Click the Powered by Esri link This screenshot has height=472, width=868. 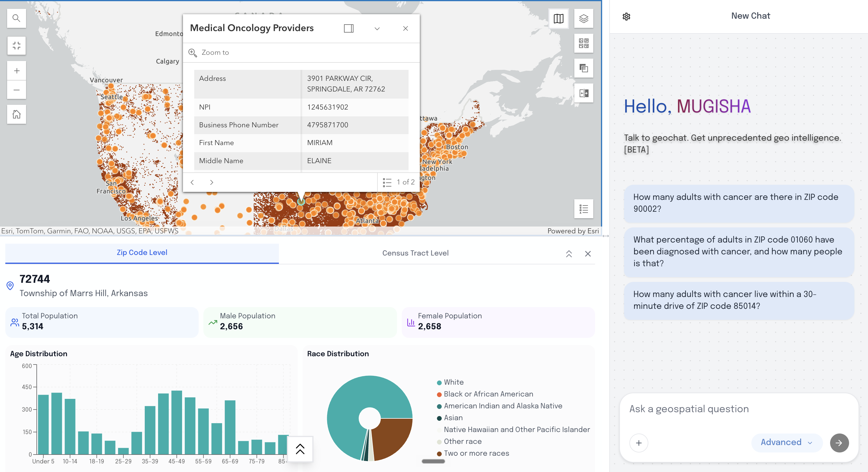point(573,231)
